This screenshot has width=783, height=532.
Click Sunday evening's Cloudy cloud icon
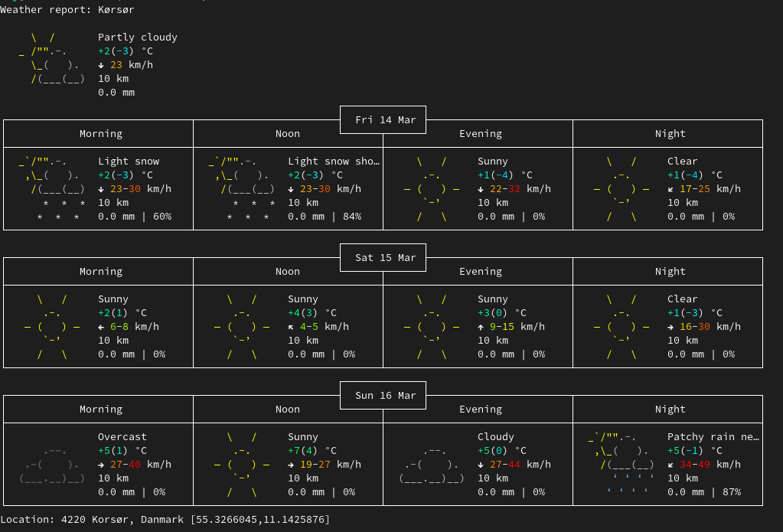432,465
